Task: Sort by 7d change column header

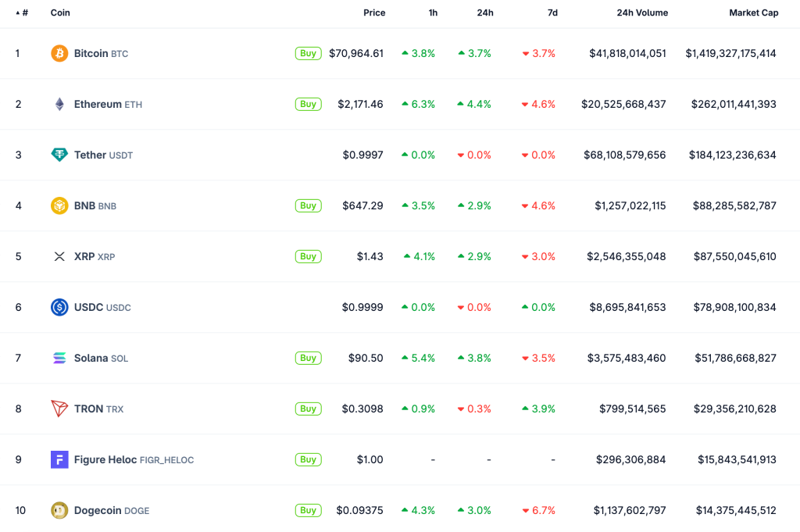Action: 552,13
